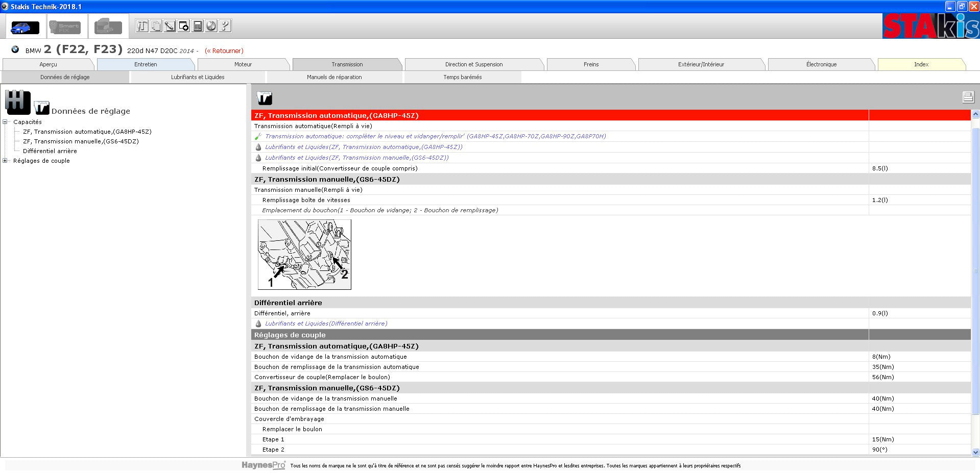Image resolution: width=980 pixels, height=473 pixels.
Task: Click the 8.5(l) remplissage initial value
Action: click(880, 168)
